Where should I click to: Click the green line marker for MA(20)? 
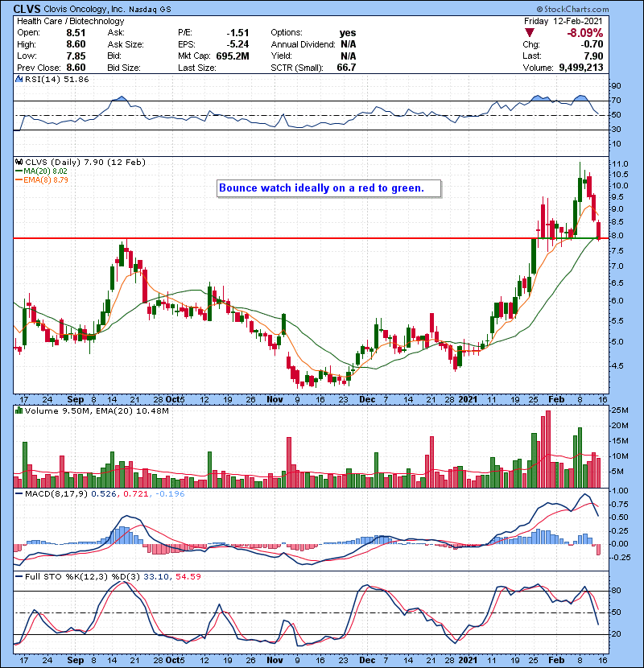(19, 171)
